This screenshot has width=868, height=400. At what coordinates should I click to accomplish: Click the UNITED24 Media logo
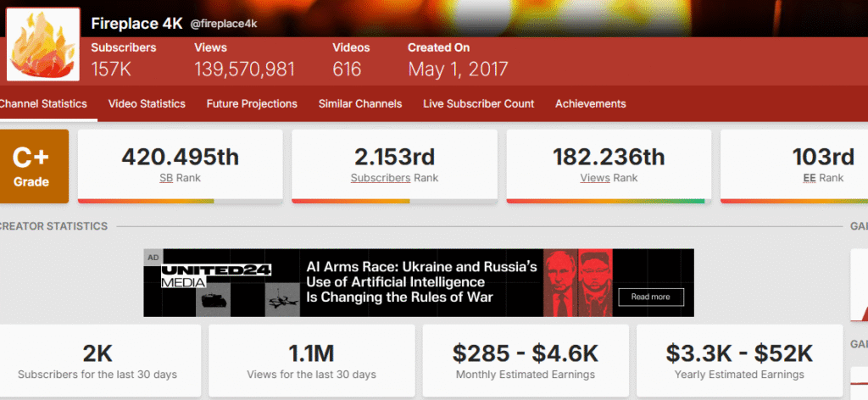(x=216, y=275)
